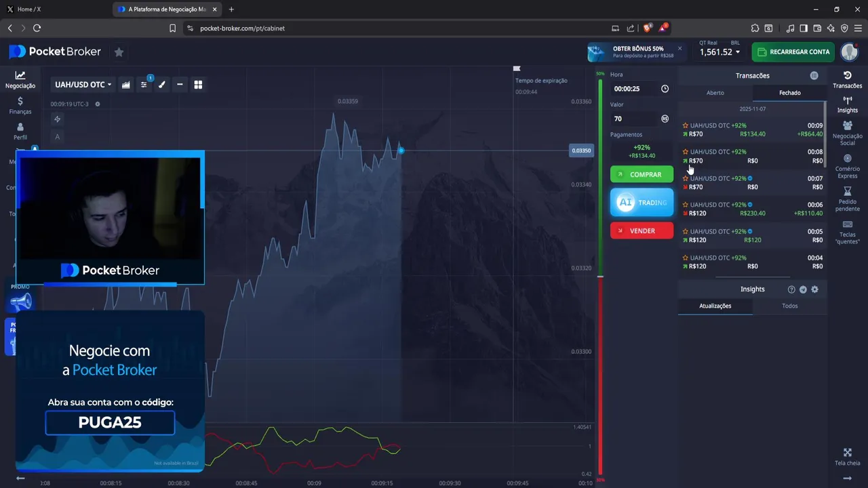
Task: Click the Pocket Broker logo
Action: (55, 52)
